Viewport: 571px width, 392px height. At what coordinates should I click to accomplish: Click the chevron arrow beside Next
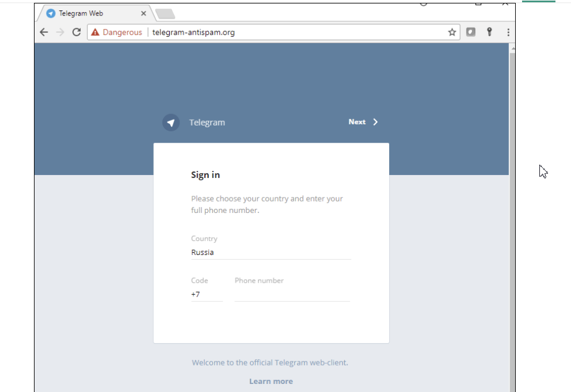375,122
